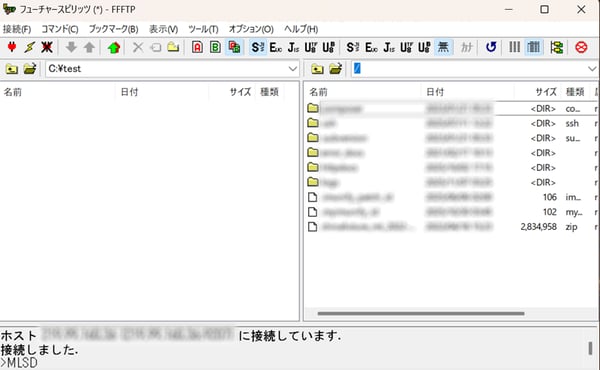The image size is (600, 370).
Task: Click the gray X delete icon
Action: tap(138, 47)
